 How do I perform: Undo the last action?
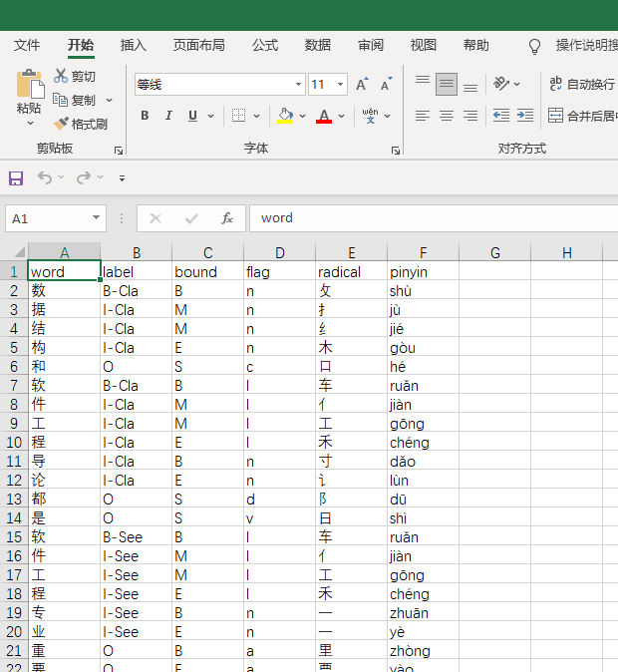pos(45,177)
